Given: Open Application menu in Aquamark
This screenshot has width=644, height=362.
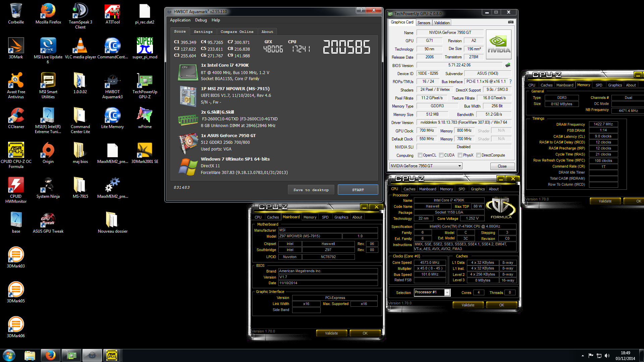Looking at the screenshot, I should [180, 20].
